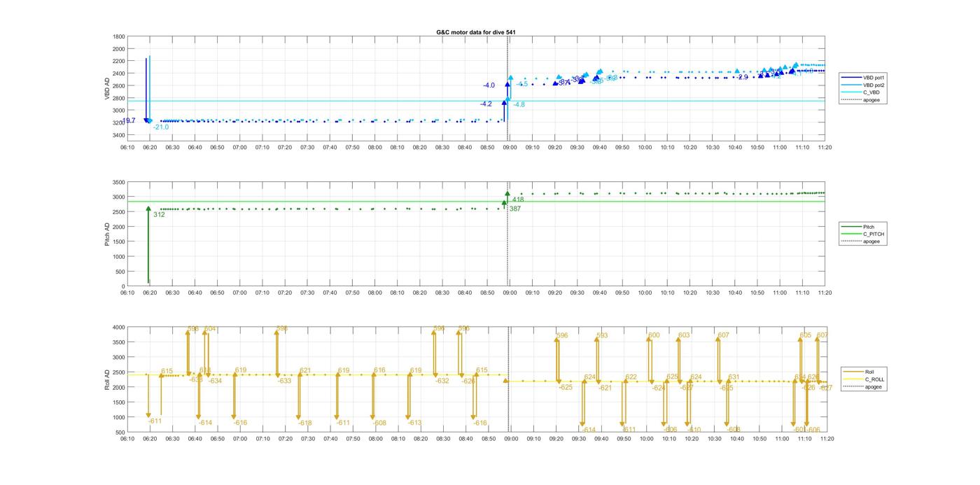Click the -613 label in the Roll plot
This screenshot has width=980, height=485.
(414, 423)
